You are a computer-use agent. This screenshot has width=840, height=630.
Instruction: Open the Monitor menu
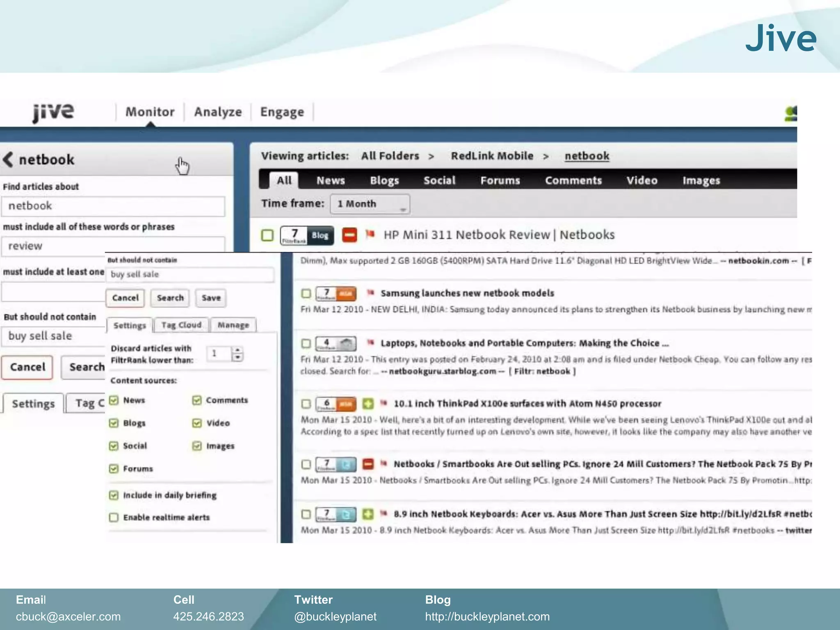point(150,112)
